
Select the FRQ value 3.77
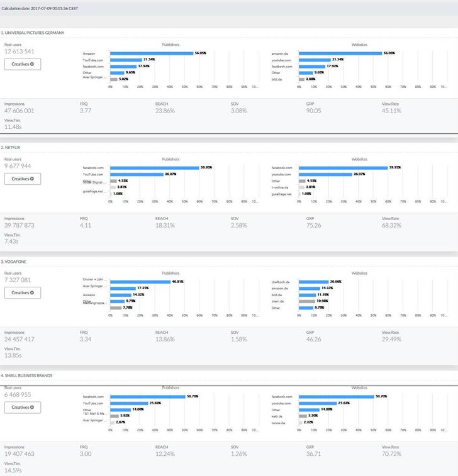click(x=86, y=111)
